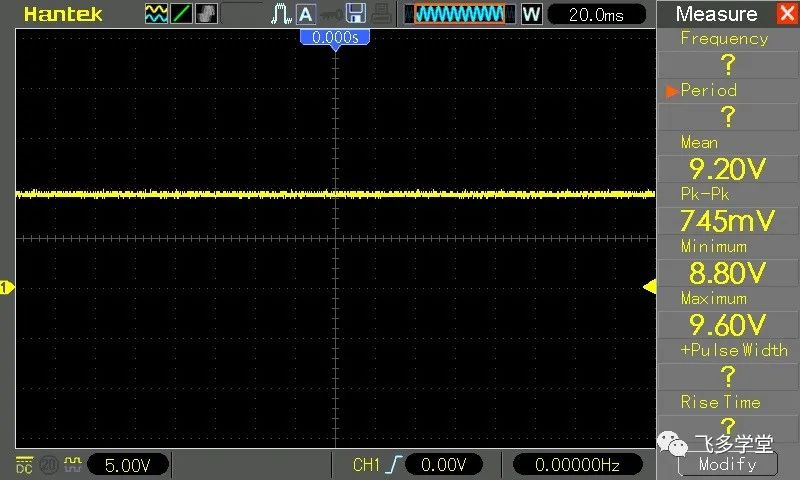The width and height of the screenshot is (800, 480).
Task: Click the Hantek logo
Action: [x=63, y=14]
